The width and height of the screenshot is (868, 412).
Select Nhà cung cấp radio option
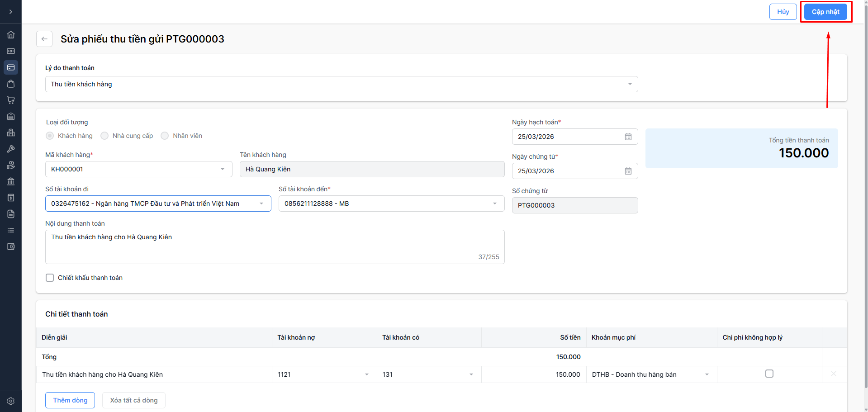(x=104, y=136)
